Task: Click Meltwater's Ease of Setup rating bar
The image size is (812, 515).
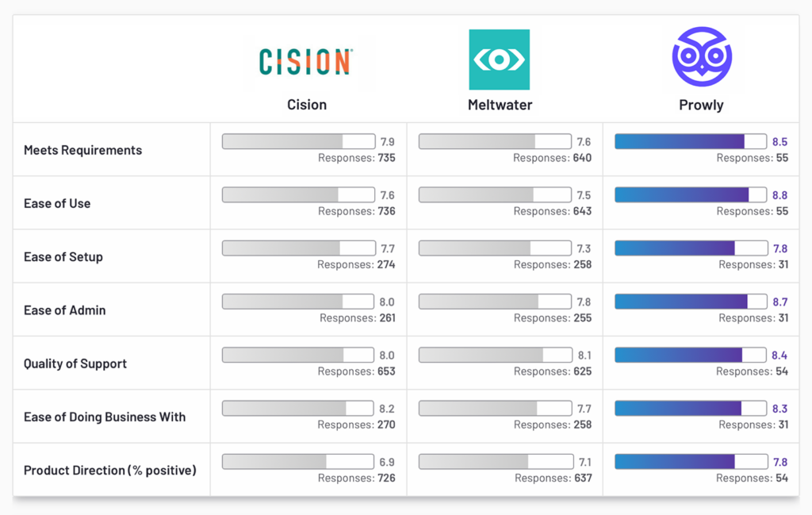Action: 495,248
